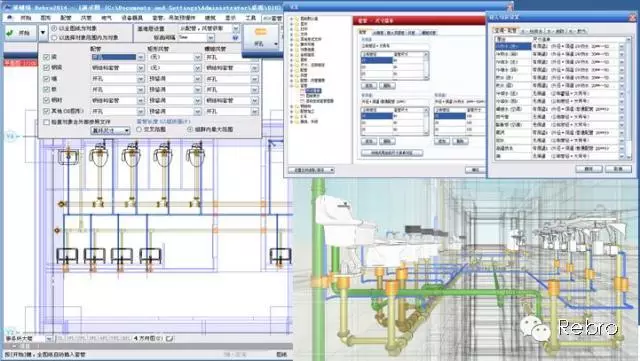Click the red tab label at the drawing's top left
Viewport: 640px width, 361px height.
[20, 63]
